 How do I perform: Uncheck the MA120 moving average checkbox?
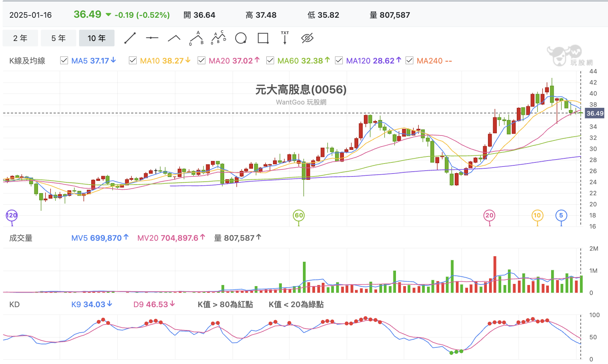tap(339, 61)
